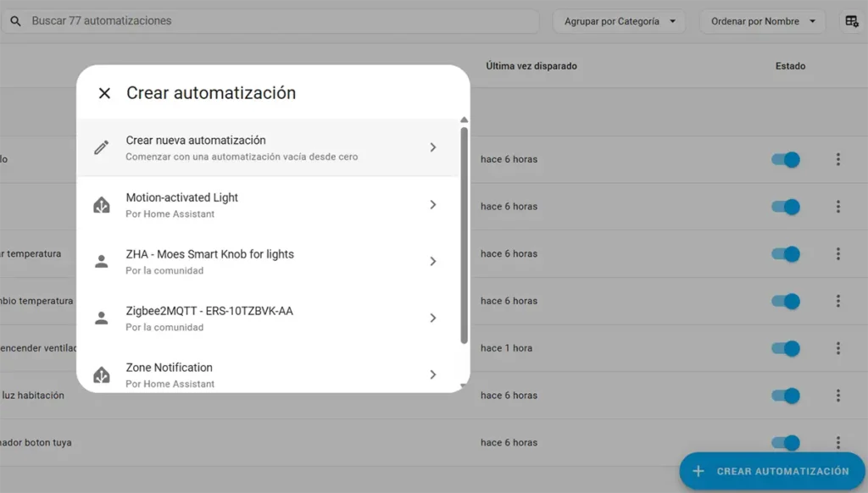Disable the automation triggered hace 1 hora
The height and width of the screenshot is (493, 868).
coord(786,348)
